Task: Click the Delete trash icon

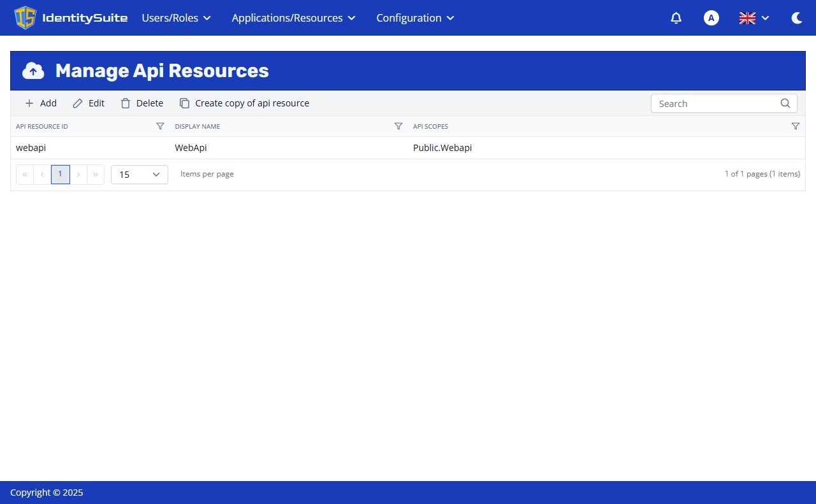Action: click(x=125, y=103)
